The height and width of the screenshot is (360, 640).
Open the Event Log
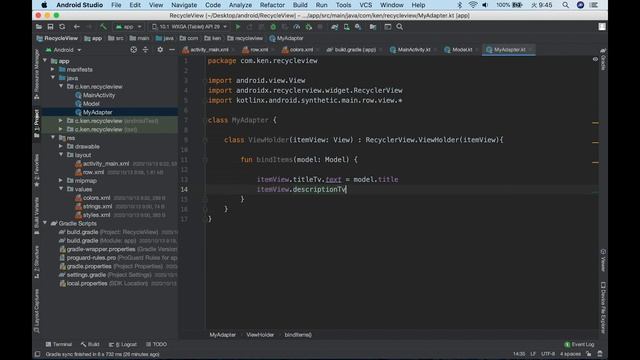pyautogui.click(x=579, y=344)
